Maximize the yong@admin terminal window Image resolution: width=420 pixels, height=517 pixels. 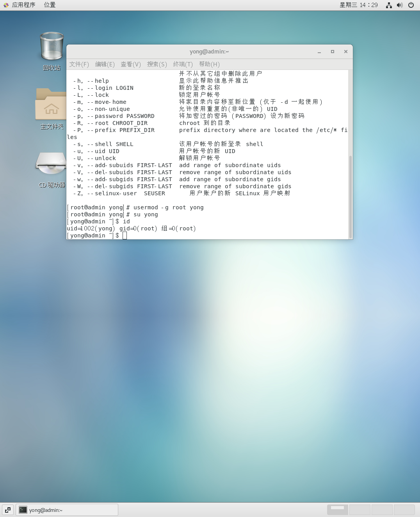333,52
